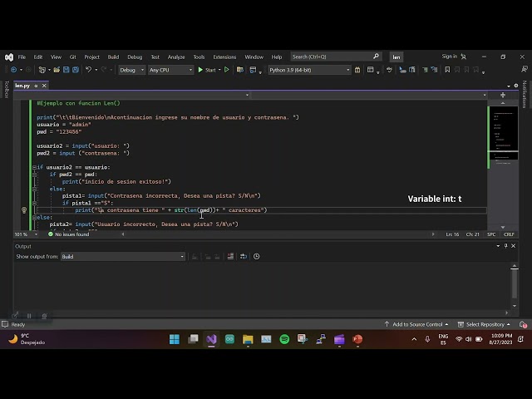Click the Send Feedback icon top right
Screen dimensions: 532x399
525,69
